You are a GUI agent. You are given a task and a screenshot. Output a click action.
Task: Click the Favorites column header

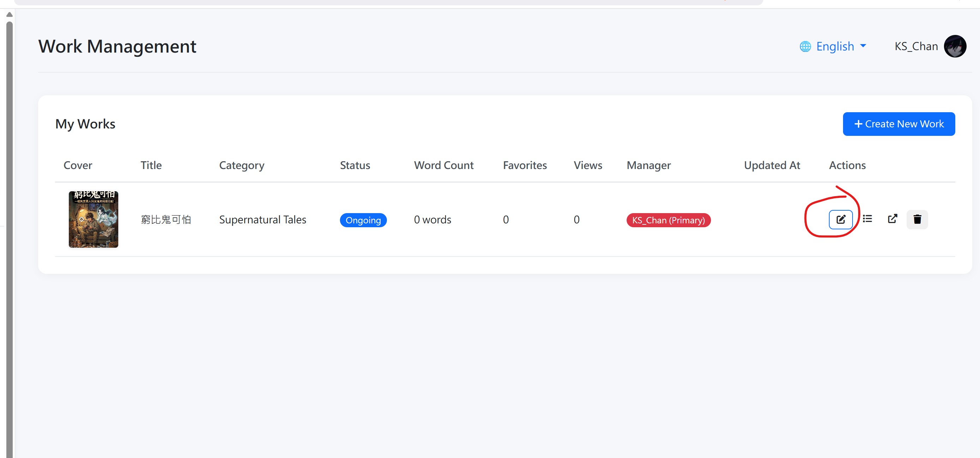click(525, 165)
